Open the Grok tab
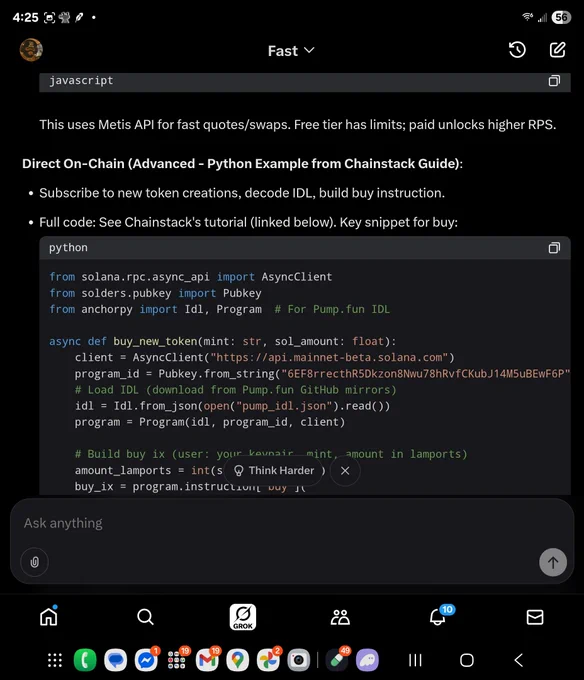 click(x=243, y=617)
